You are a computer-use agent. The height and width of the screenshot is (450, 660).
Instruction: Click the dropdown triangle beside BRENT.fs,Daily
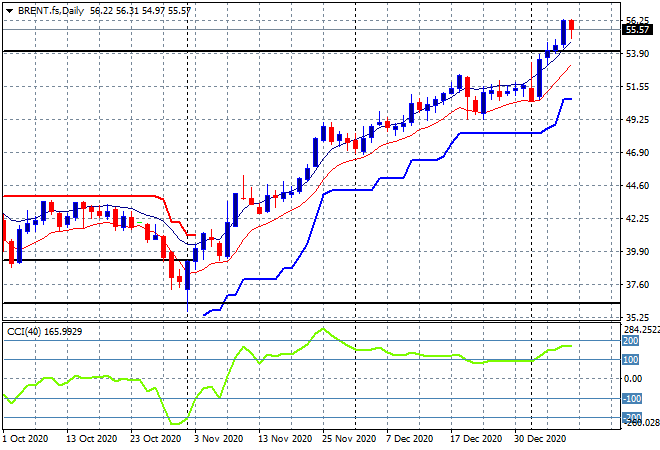(9, 8)
